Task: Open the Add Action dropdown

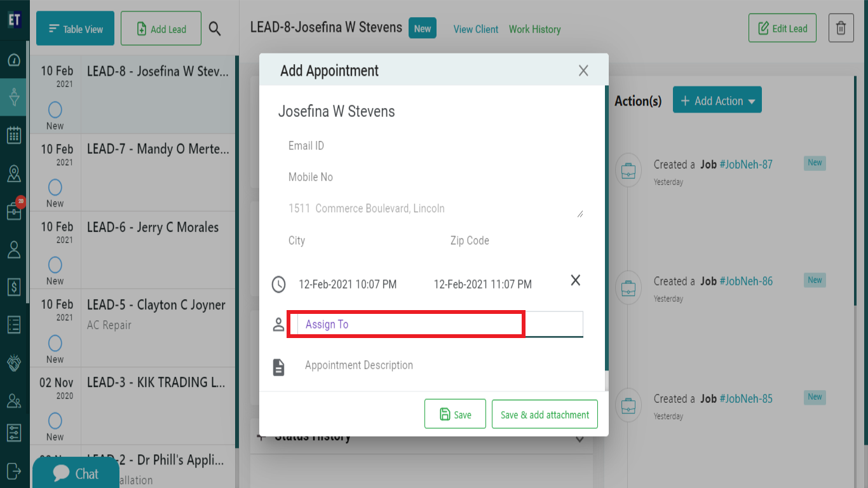Action: [717, 100]
